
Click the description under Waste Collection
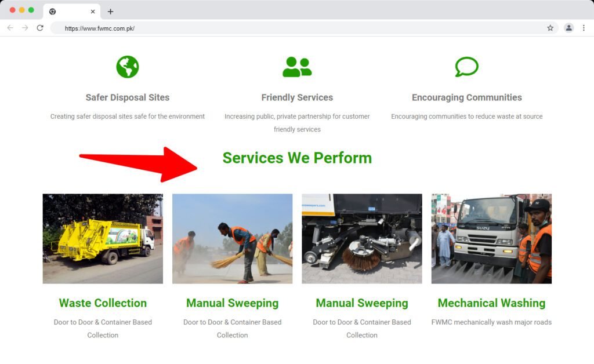coord(103,329)
